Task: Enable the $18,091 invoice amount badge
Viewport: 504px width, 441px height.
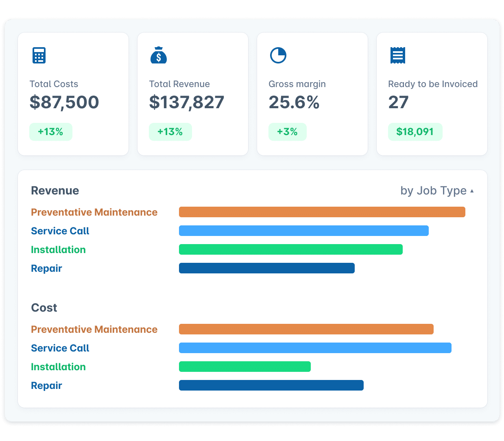Action: pos(415,131)
